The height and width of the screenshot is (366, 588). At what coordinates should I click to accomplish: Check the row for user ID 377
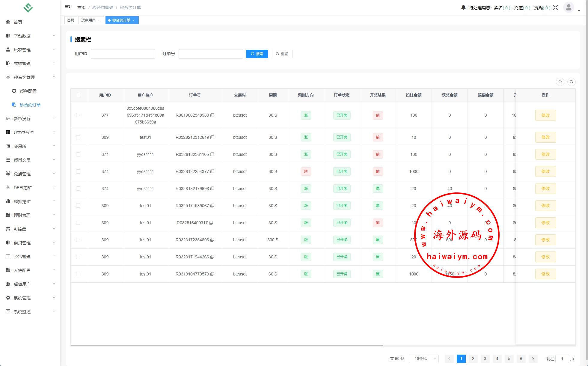click(78, 115)
